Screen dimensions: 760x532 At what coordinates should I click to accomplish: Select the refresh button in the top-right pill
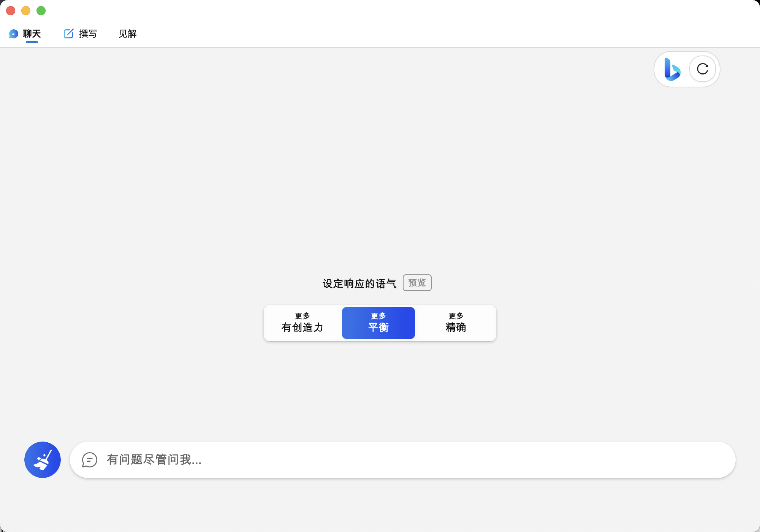[703, 69]
